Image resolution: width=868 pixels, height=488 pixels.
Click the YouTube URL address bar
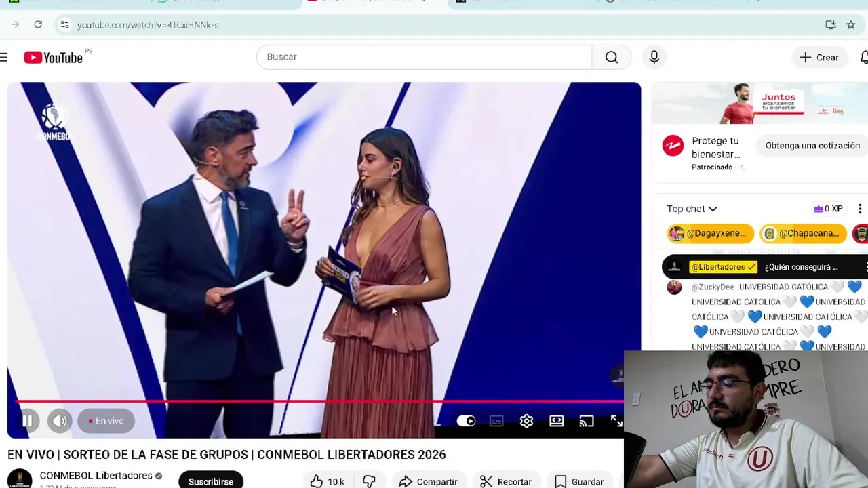(x=148, y=25)
